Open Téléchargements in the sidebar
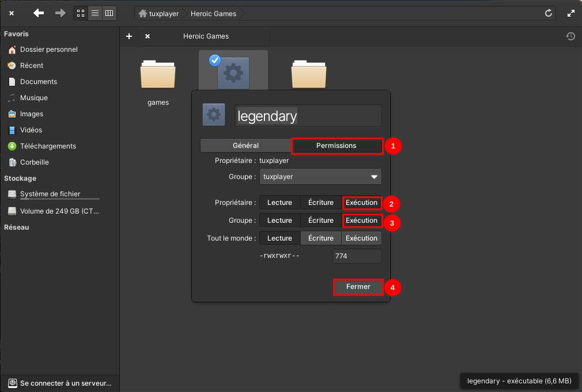582x392 pixels. (x=48, y=146)
